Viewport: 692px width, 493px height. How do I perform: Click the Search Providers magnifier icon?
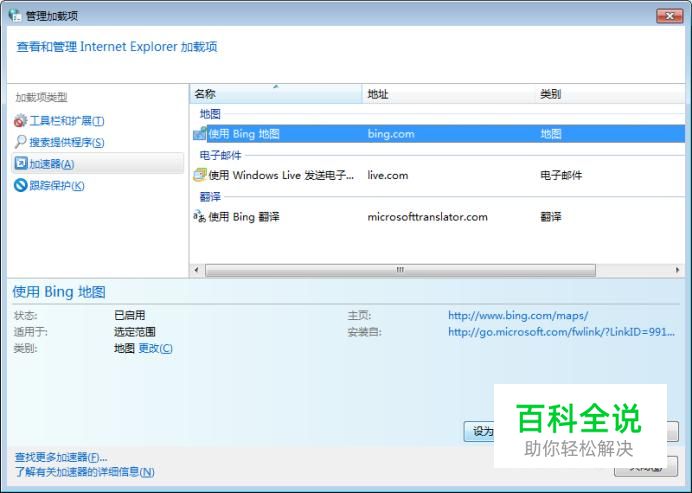(x=20, y=142)
